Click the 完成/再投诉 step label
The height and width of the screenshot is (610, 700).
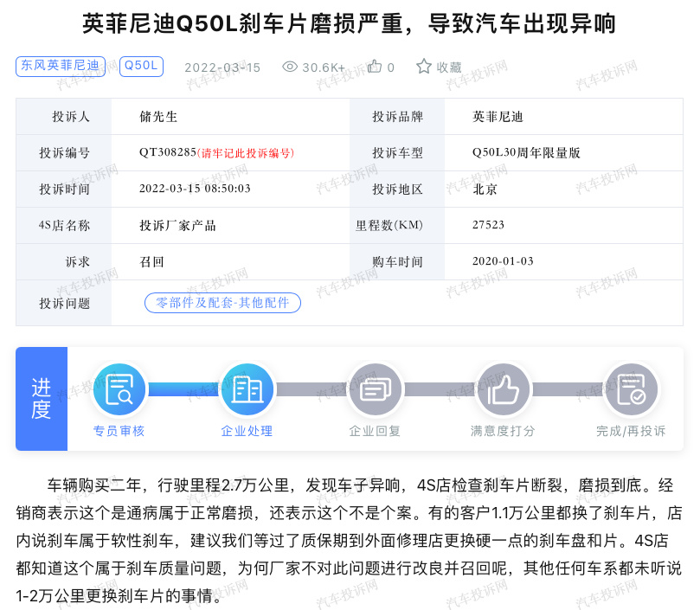[x=631, y=431]
